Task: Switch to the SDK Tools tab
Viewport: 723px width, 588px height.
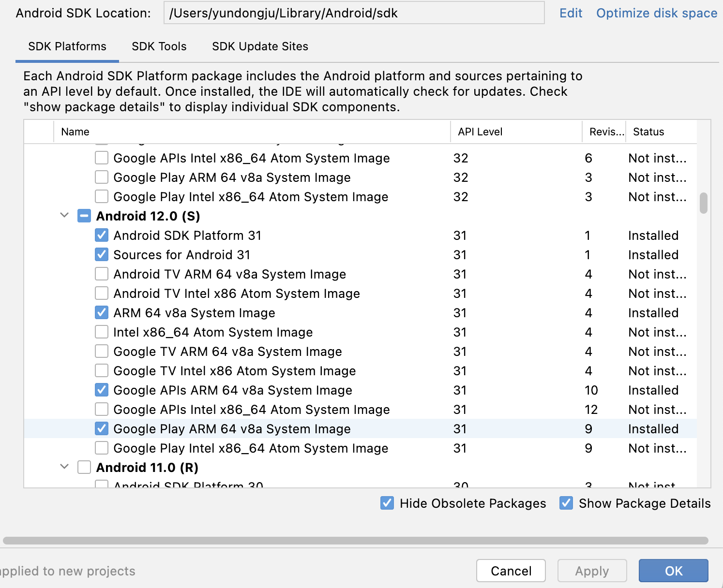Action: point(159,46)
